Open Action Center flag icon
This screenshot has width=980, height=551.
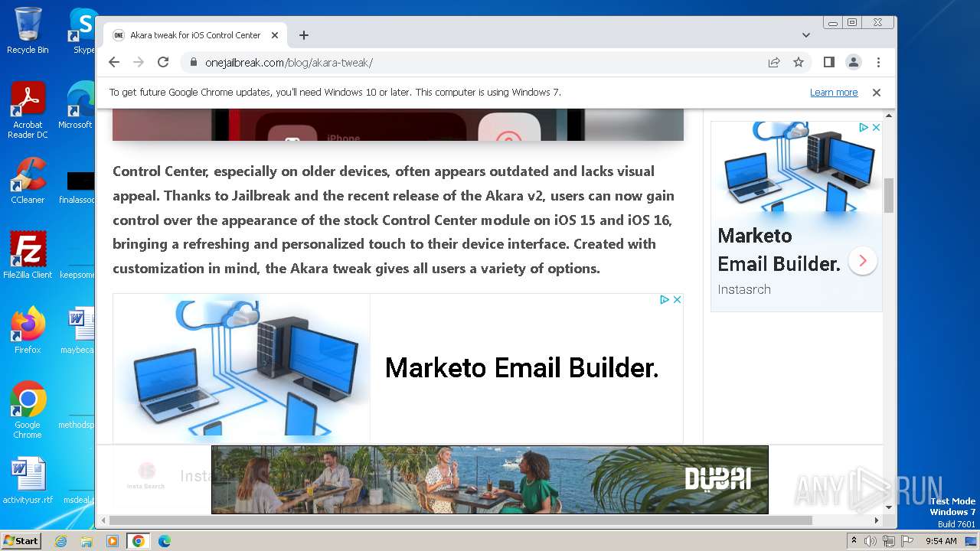tap(906, 541)
